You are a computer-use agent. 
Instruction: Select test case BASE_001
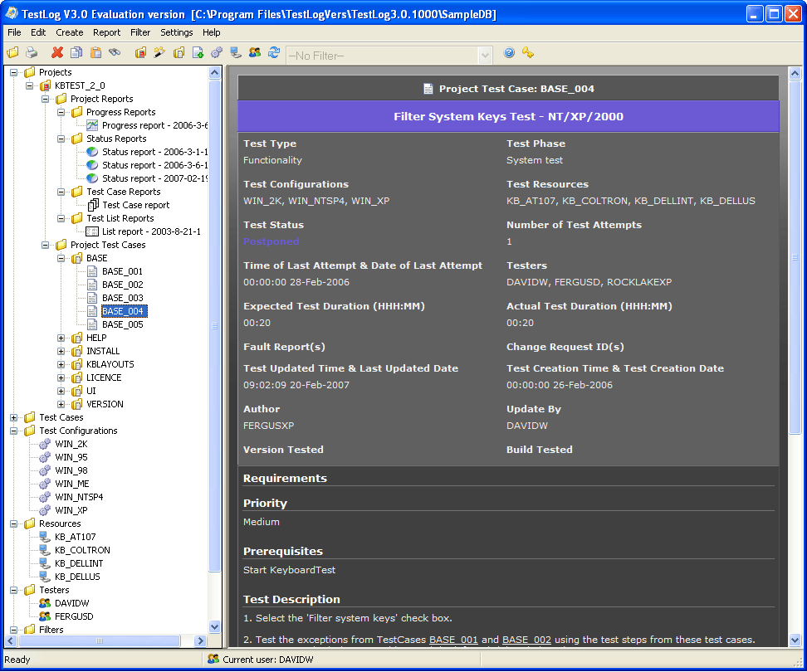[123, 271]
